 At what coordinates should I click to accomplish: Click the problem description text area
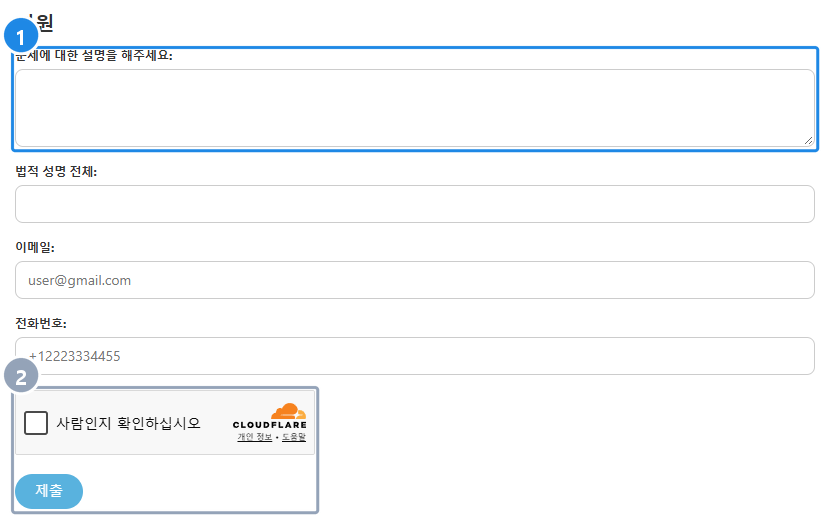(414, 108)
